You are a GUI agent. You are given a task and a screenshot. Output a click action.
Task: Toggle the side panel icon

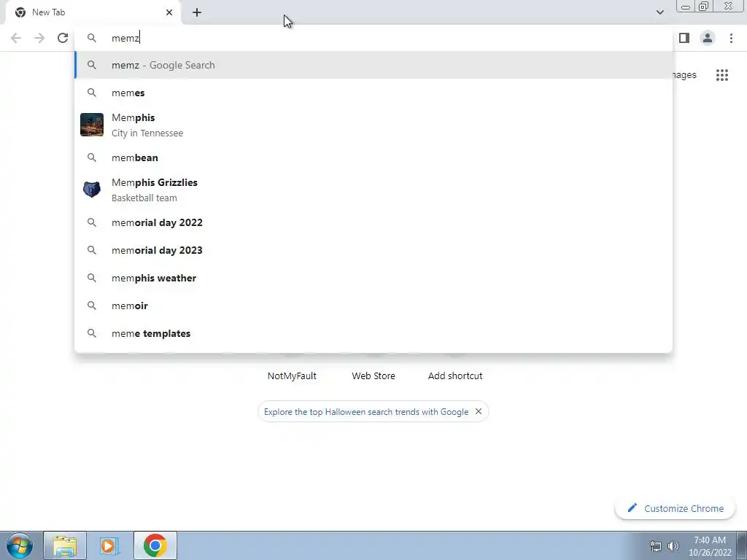(x=684, y=38)
